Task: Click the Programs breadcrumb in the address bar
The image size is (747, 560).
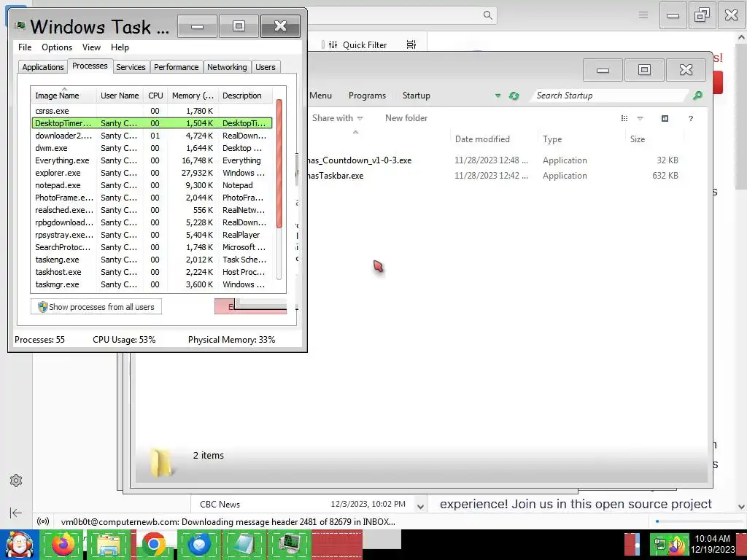Action: coord(367,96)
